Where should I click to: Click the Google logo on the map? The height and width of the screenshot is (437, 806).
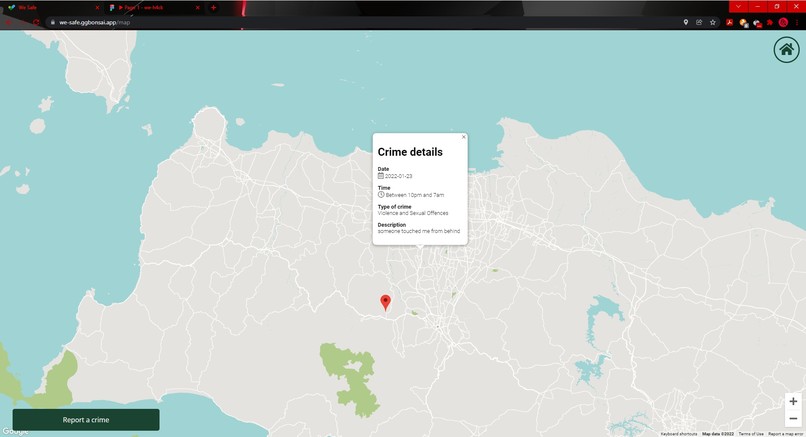point(15,431)
